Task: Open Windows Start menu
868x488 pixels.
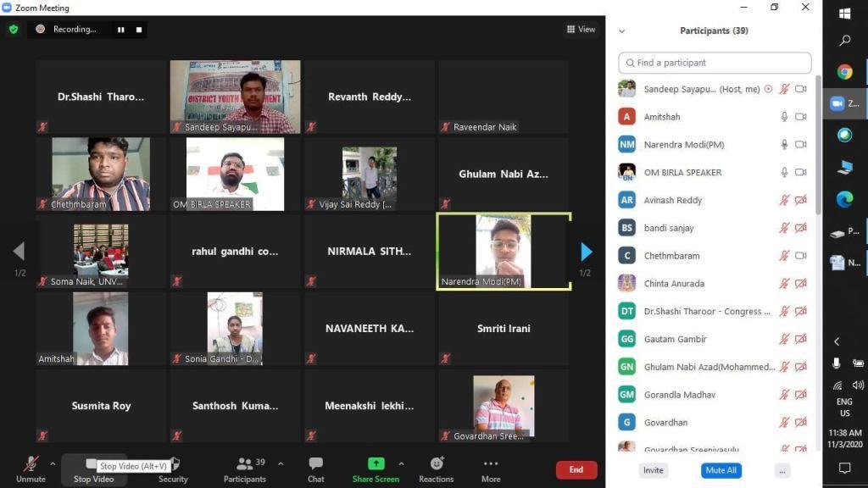Action: 845,14
